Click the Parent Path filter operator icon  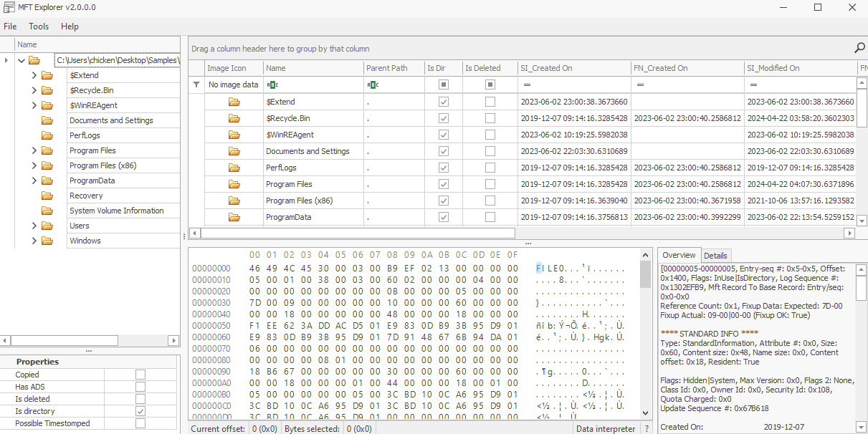click(x=373, y=85)
